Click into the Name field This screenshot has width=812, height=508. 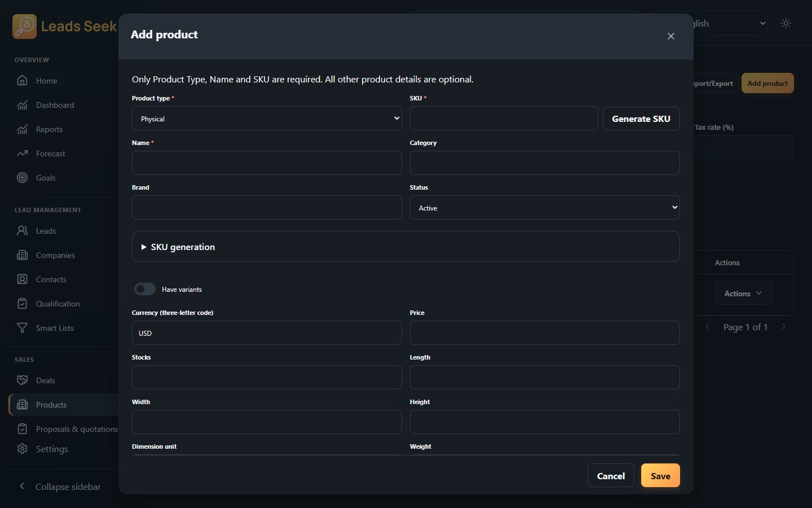tap(267, 163)
